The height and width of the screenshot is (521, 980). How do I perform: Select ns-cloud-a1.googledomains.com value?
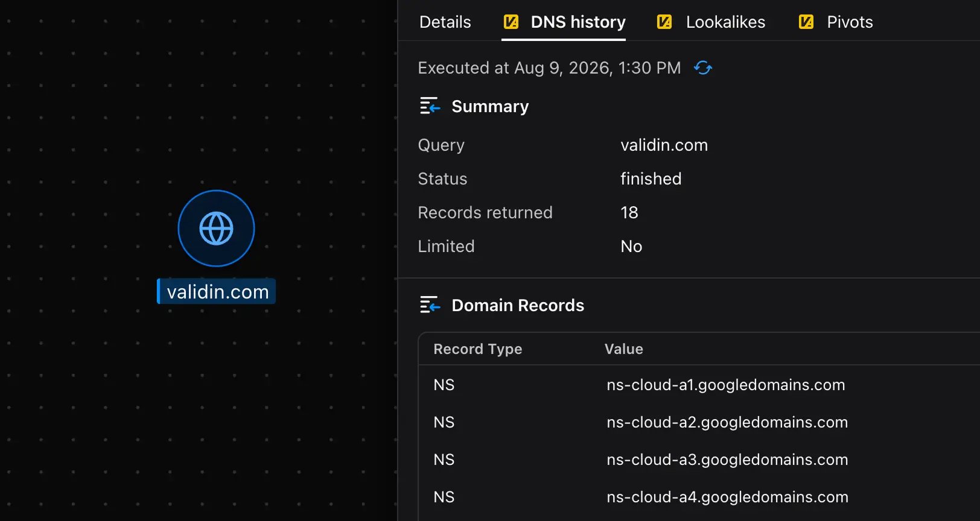(726, 385)
